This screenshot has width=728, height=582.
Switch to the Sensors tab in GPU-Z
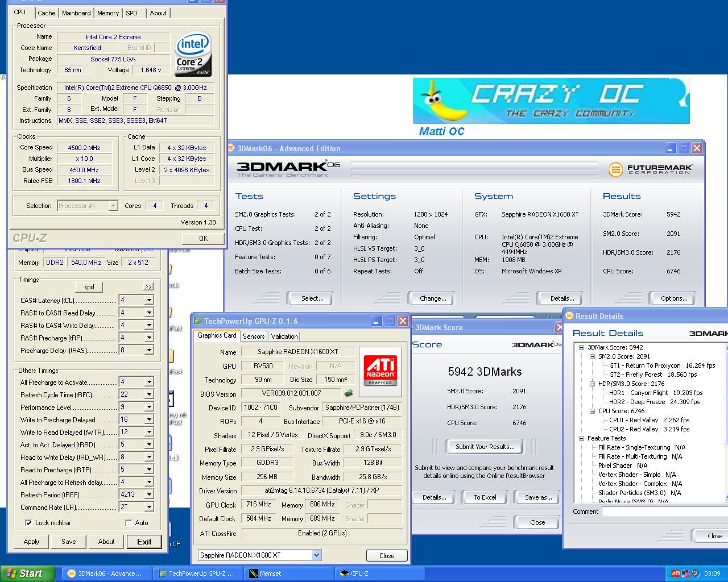(254, 336)
